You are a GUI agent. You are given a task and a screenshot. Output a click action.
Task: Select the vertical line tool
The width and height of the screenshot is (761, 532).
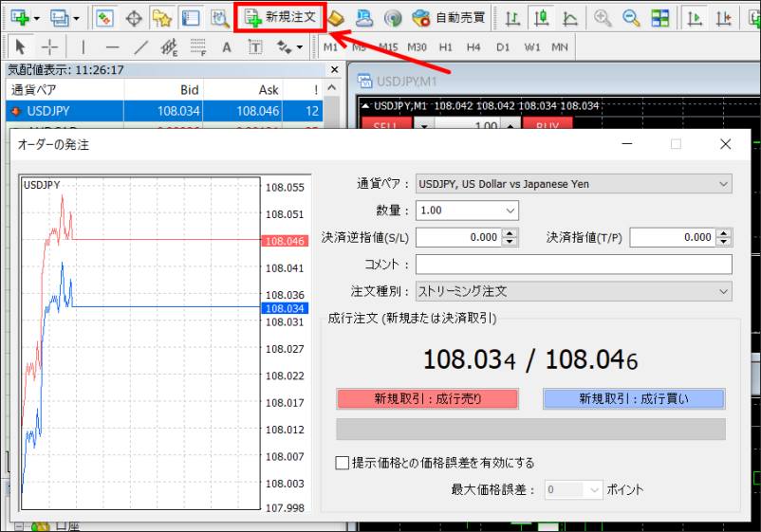point(83,47)
